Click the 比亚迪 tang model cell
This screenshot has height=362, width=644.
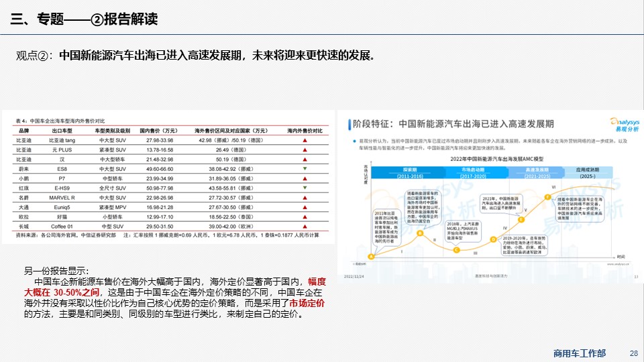pos(62,140)
